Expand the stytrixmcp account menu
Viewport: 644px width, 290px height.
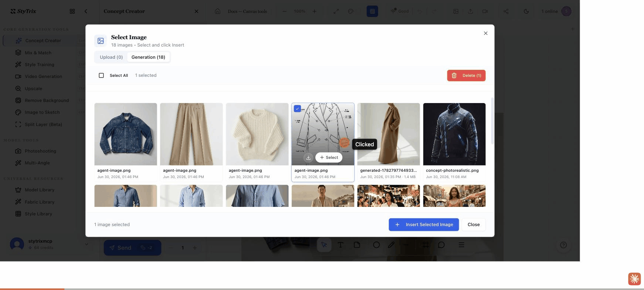[x=87, y=244]
